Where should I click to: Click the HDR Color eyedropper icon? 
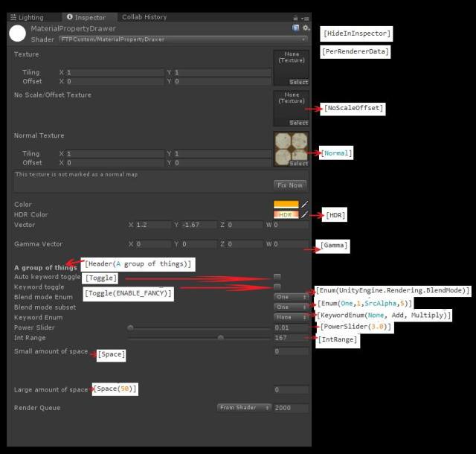tap(304, 214)
